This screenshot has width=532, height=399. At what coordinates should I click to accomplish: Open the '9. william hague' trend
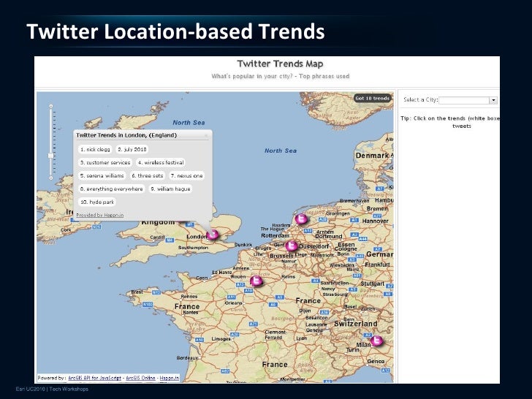coord(170,189)
